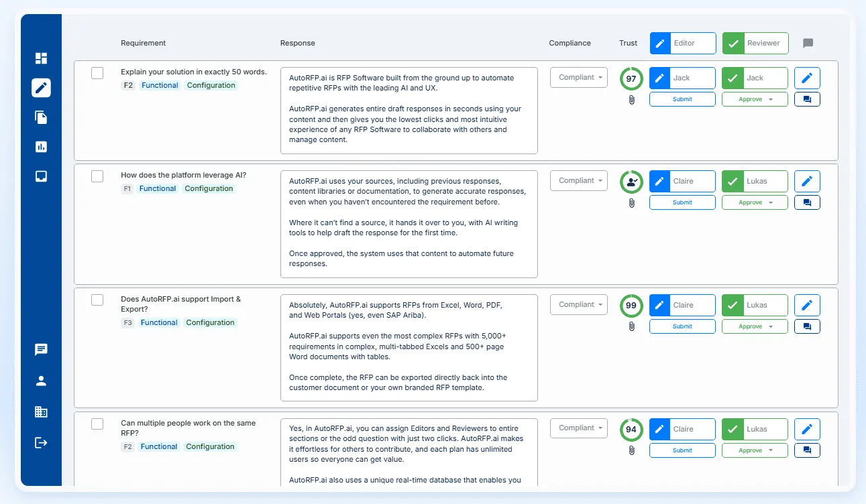Click Configuration tag in Import & Export row
This screenshot has height=504, width=866.
[211, 323]
